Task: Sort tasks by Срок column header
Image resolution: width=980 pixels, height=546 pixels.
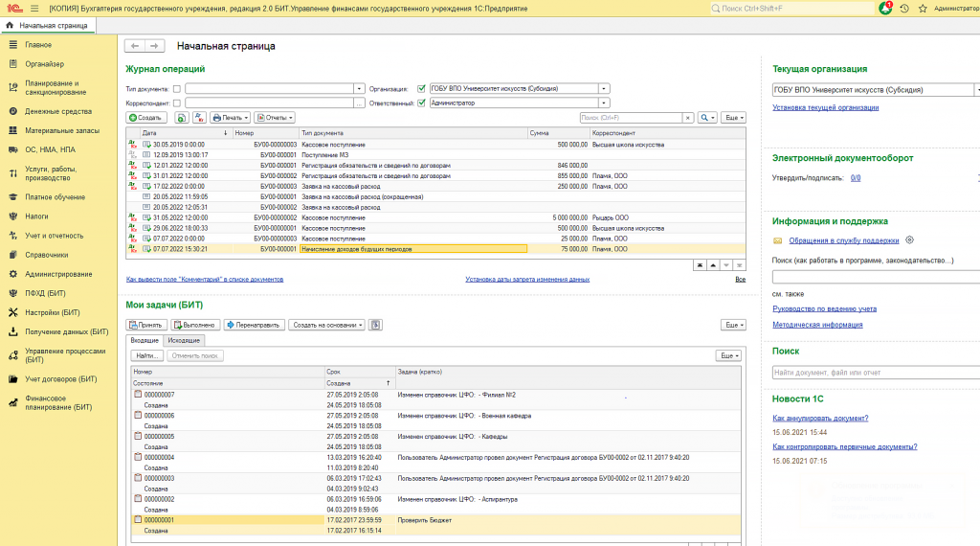Action: [360, 372]
